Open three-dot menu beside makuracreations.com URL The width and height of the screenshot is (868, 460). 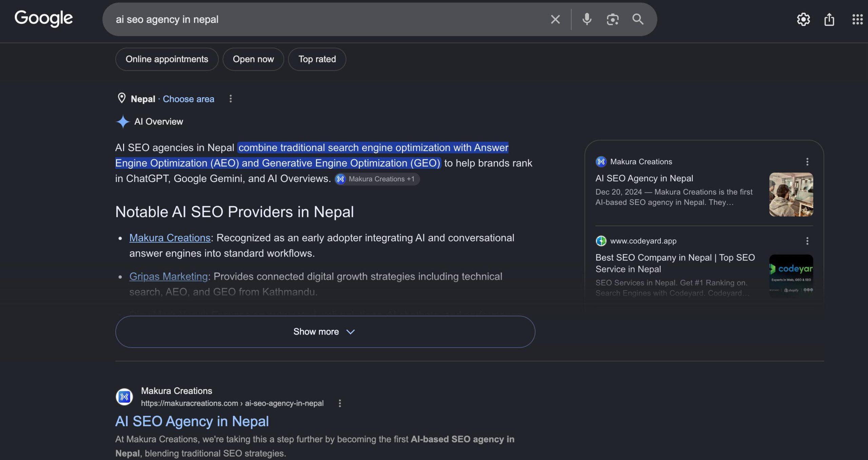click(340, 403)
